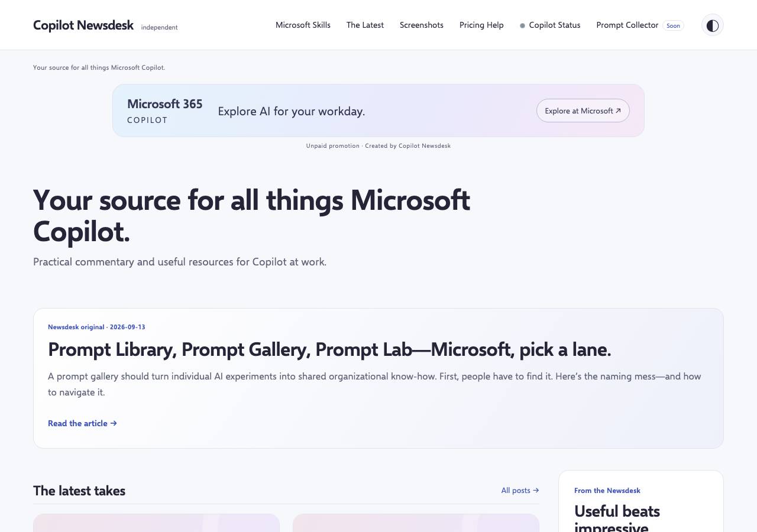
Task: Open the second post thumbnail under latest takes
Action: [416, 523]
